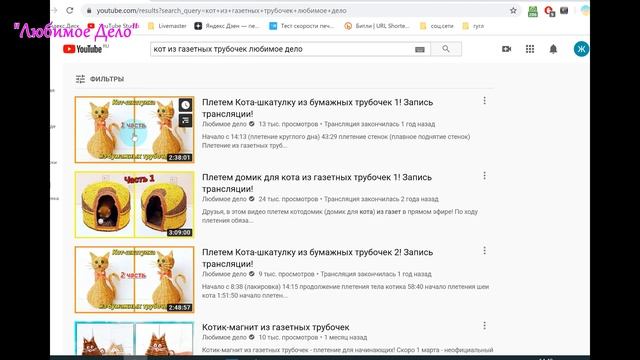
Task: Open more options for Кота-шкатулку 1 video
Action: coord(484,100)
